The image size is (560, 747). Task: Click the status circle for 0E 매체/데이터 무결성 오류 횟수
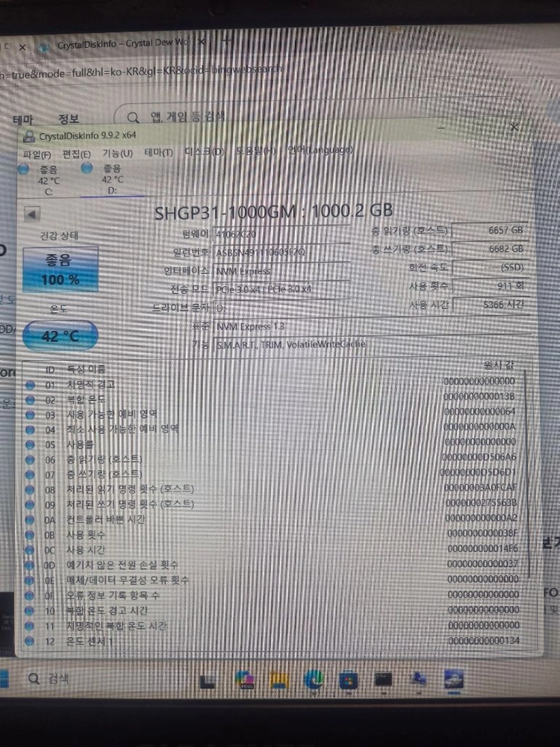pyautogui.click(x=30, y=580)
